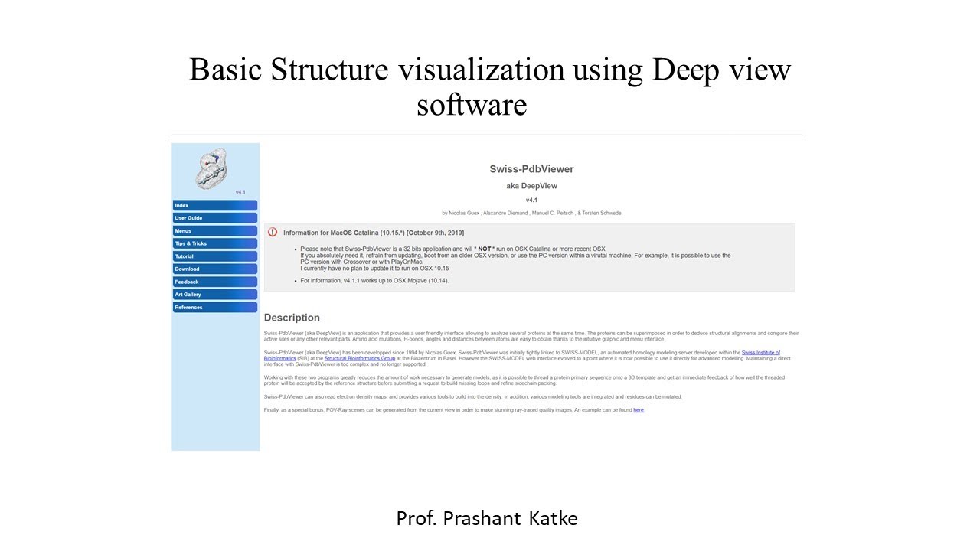980x551 pixels.
Task: Click the 'v4.1.1 works up to OSX Mojave' line
Action: pos(374,281)
